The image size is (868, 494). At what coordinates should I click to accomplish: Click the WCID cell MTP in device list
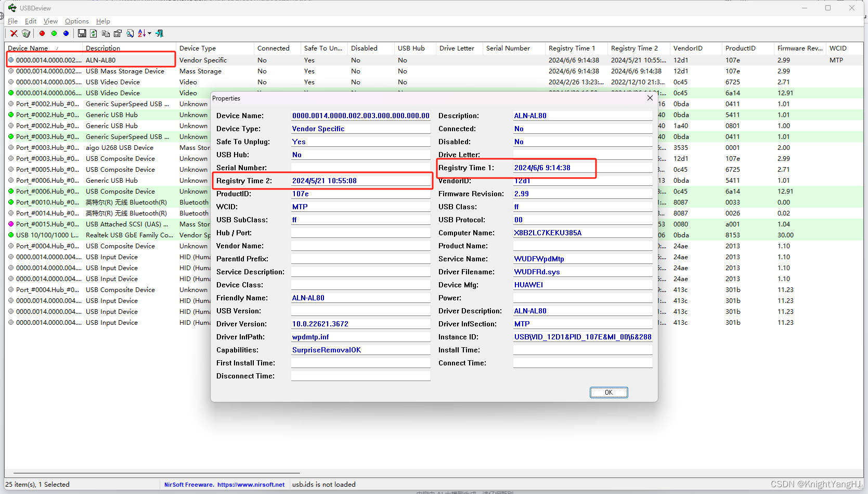tap(836, 60)
